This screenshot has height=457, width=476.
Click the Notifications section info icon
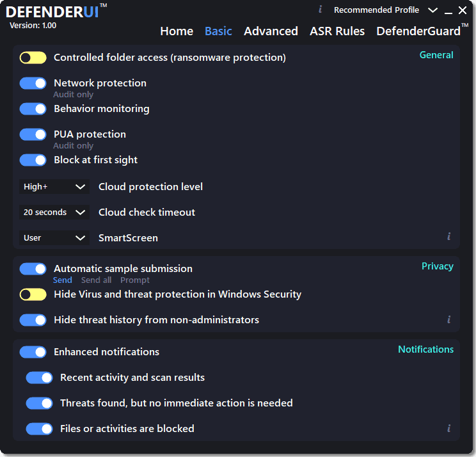[448, 428]
